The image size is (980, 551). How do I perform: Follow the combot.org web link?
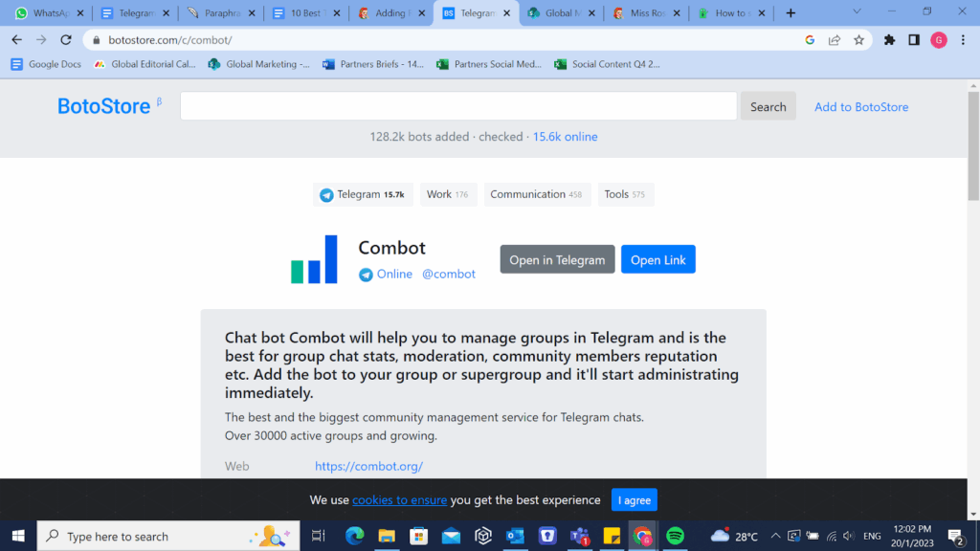[x=368, y=467]
